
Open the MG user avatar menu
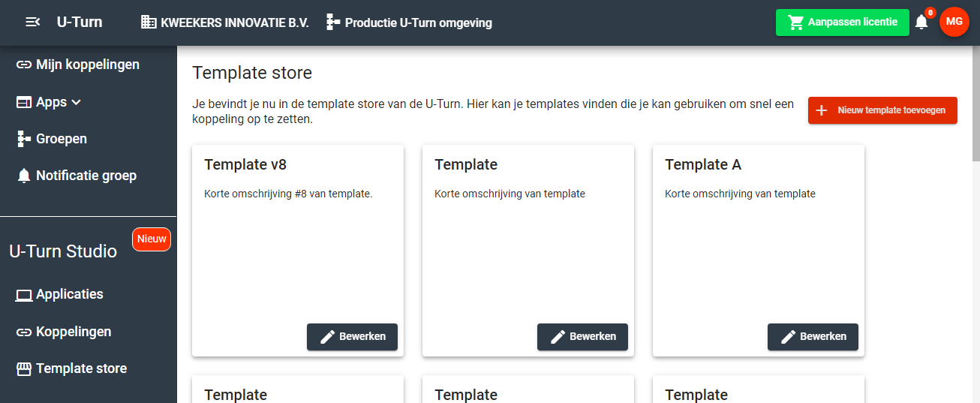[x=954, y=22]
